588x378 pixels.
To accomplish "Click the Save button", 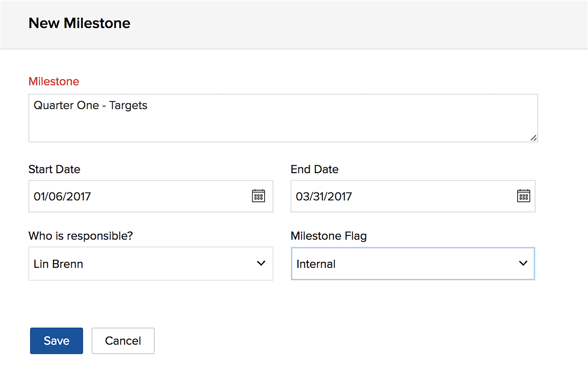I will [57, 341].
